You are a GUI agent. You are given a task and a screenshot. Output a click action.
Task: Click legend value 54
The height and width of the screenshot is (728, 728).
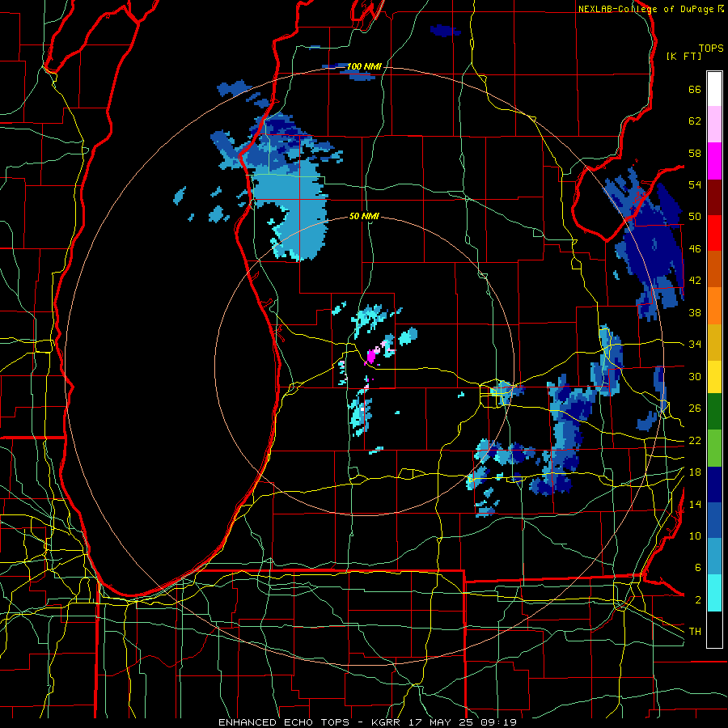(695, 184)
